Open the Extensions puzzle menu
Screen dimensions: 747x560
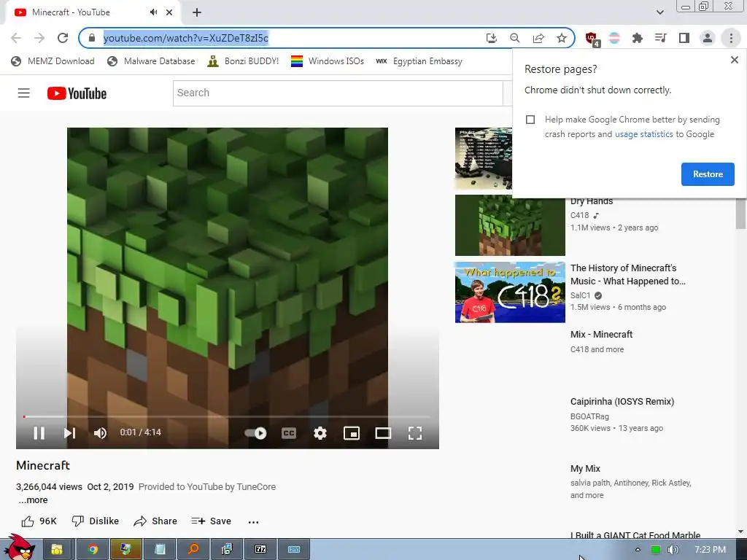[x=638, y=38]
